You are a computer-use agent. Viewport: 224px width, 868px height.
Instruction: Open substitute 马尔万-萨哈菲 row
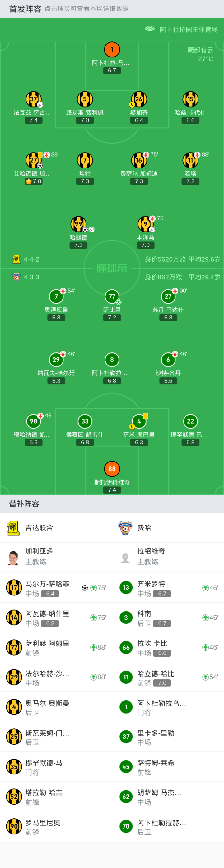[56, 588]
